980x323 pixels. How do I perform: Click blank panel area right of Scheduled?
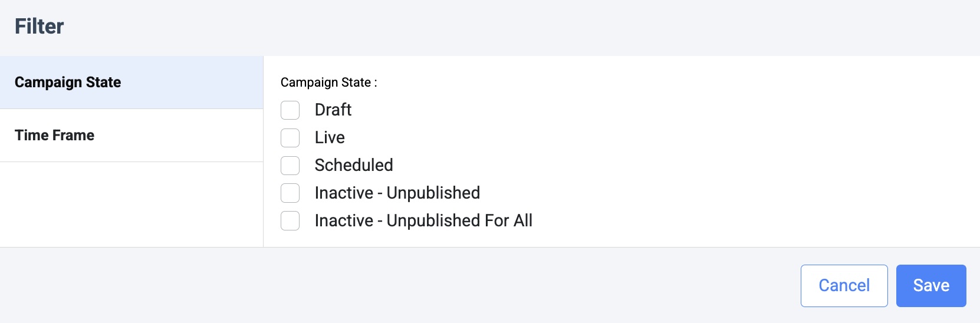pos(649,166)
